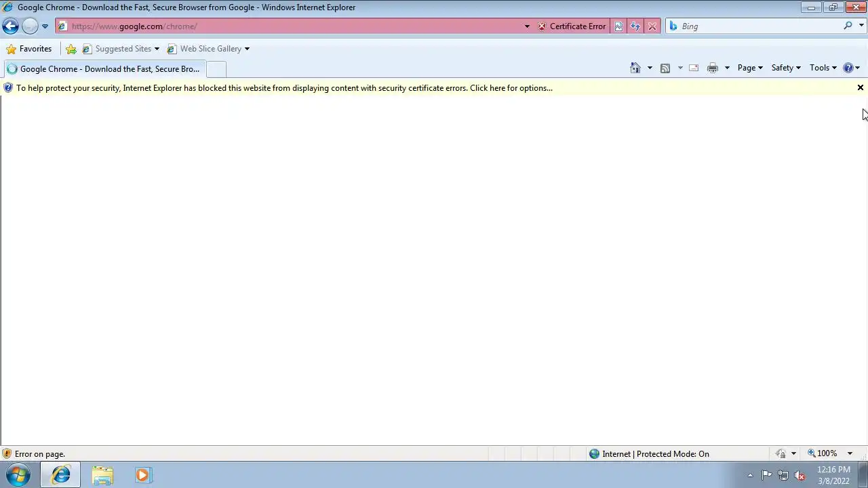Click the Show desktop strip

[x=863, y=475]
